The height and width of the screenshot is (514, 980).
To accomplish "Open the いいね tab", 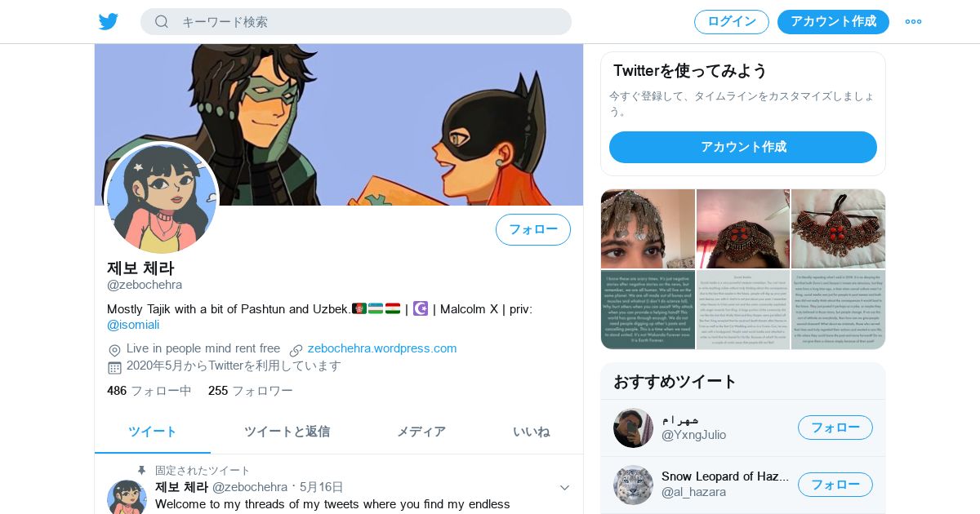I will pos(531,432).
